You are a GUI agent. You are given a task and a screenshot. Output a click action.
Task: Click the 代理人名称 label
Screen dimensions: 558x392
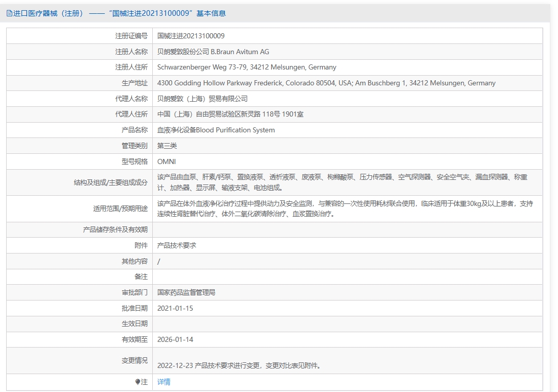pyautogui.click(x=131, y=99)
